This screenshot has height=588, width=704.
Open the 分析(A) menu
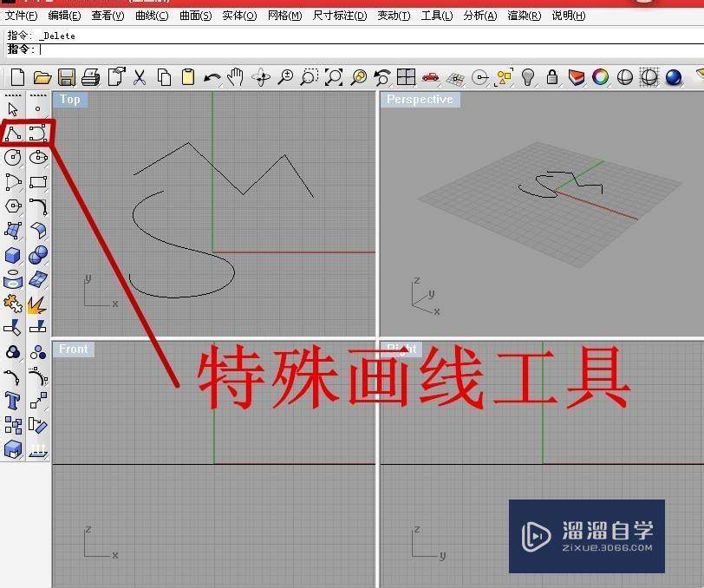(480, 16)
